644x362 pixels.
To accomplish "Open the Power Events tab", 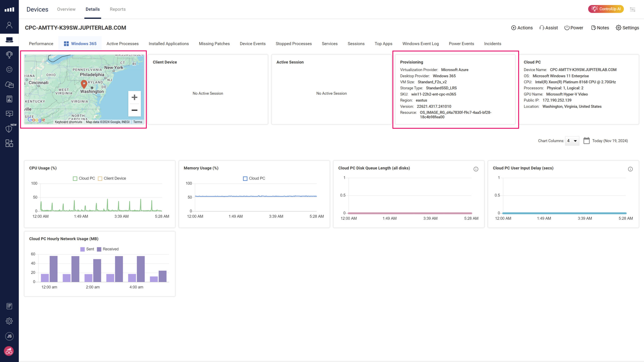I will 461,43.
